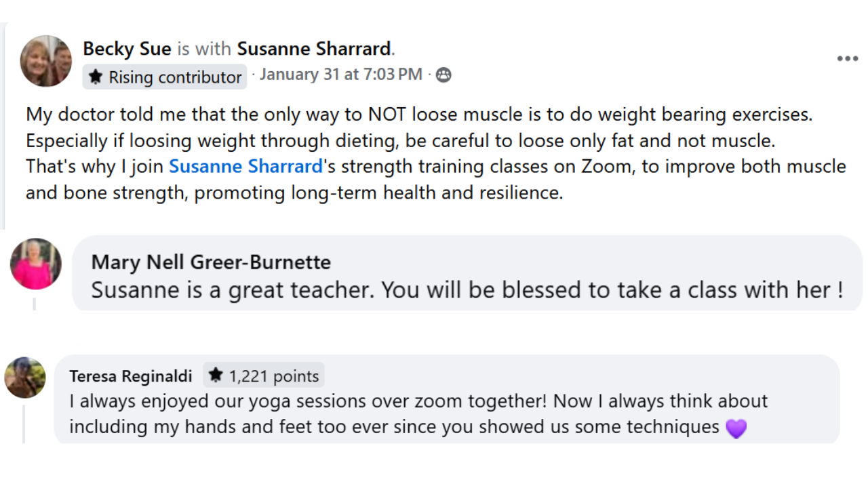Click the post text about weight bearing exercises
This screenshot has height=488, width=868.
(x=418, y=115)
